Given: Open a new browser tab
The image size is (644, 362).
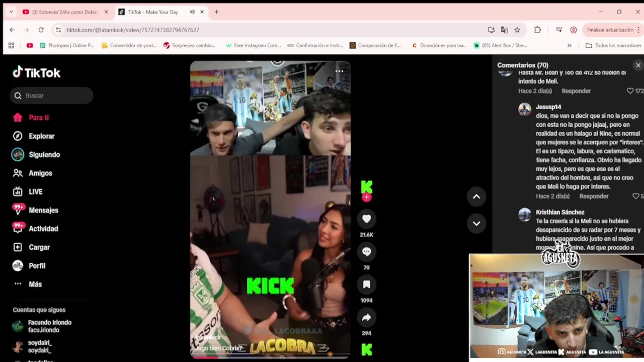Looking at the screenshot, I should (x=216, y=12).
